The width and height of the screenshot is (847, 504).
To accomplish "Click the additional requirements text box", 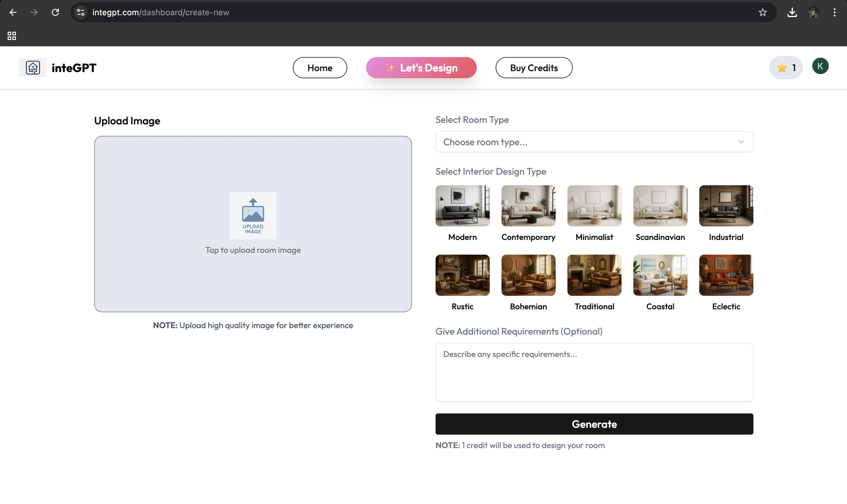I will point(594,372).
